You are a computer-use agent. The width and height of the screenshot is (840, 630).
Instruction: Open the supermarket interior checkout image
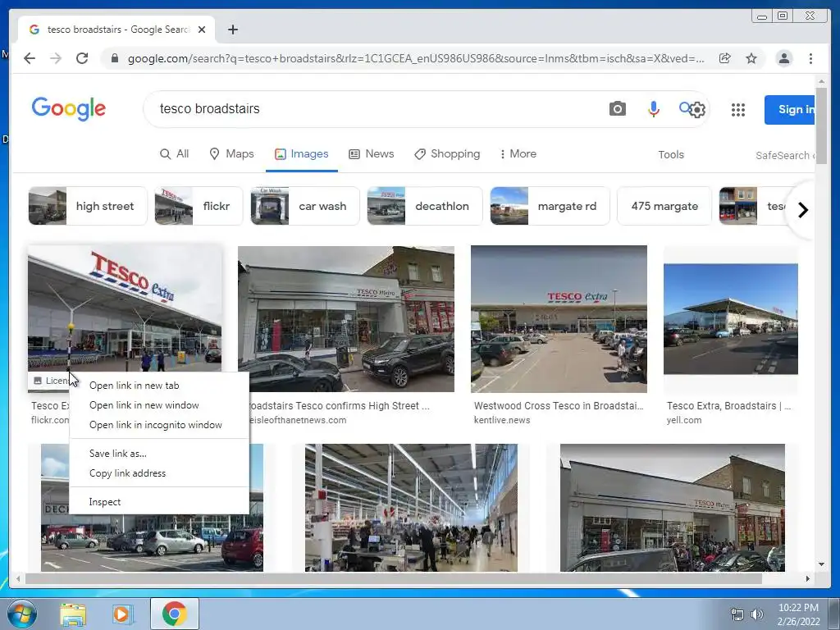click(412, 508)
